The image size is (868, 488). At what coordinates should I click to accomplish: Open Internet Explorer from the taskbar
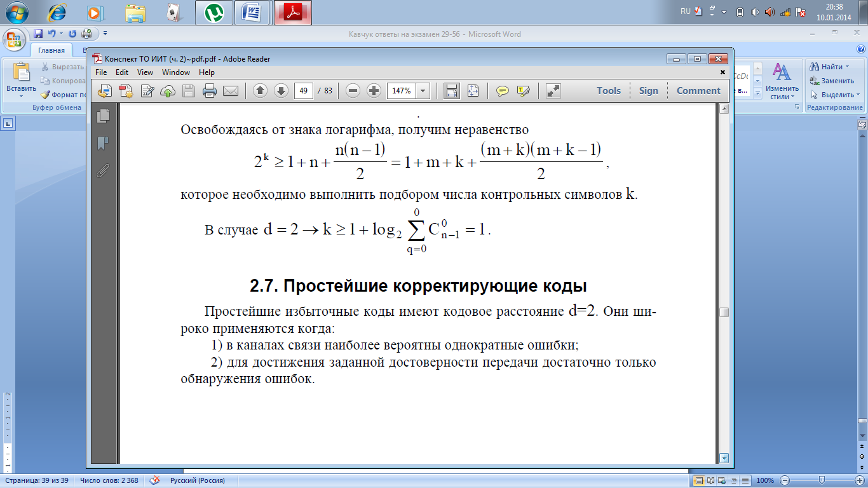tap(57, 12)
